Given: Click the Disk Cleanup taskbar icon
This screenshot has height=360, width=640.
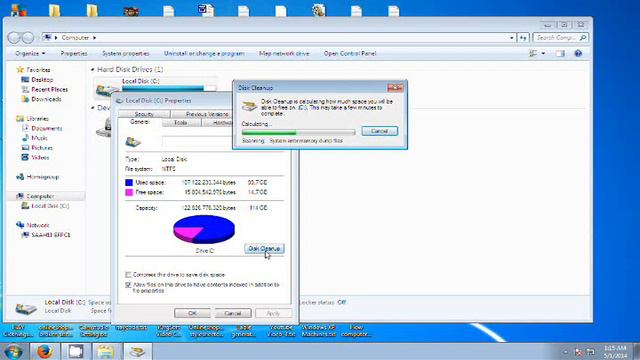Looking at the screenshot, I should (137, 351).
